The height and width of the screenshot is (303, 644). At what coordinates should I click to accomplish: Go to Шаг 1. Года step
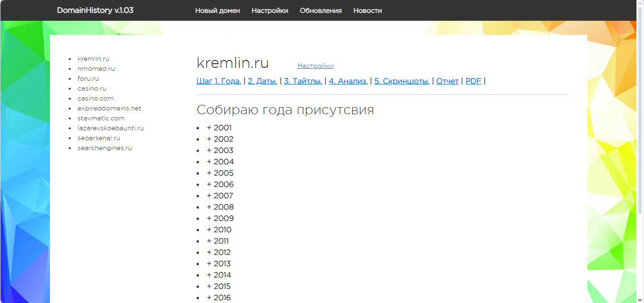[219, 81]
